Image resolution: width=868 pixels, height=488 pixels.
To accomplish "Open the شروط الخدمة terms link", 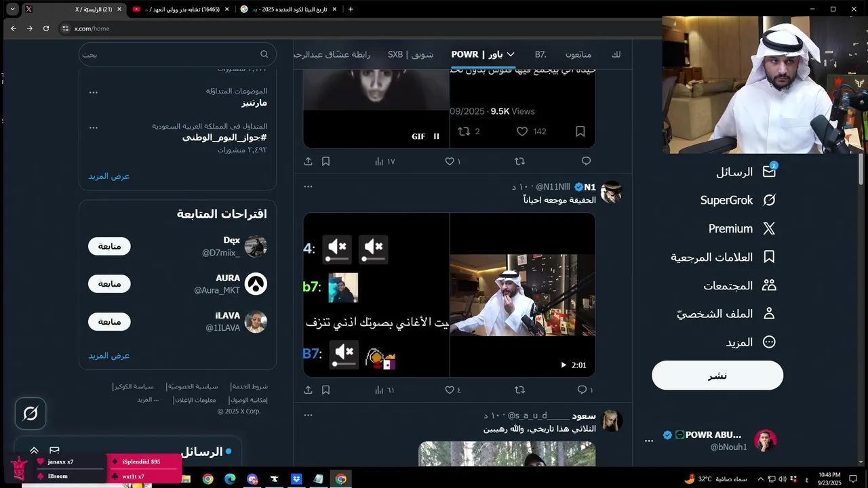I will coord(250,386).
